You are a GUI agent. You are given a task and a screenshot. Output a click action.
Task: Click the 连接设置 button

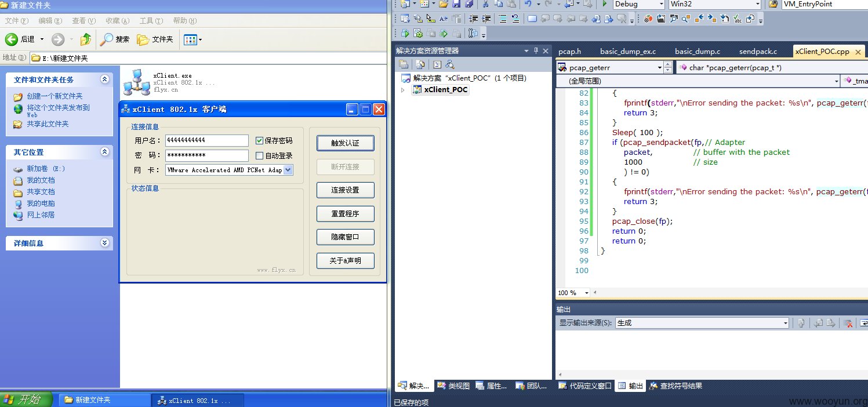click(x=345, y=190)
